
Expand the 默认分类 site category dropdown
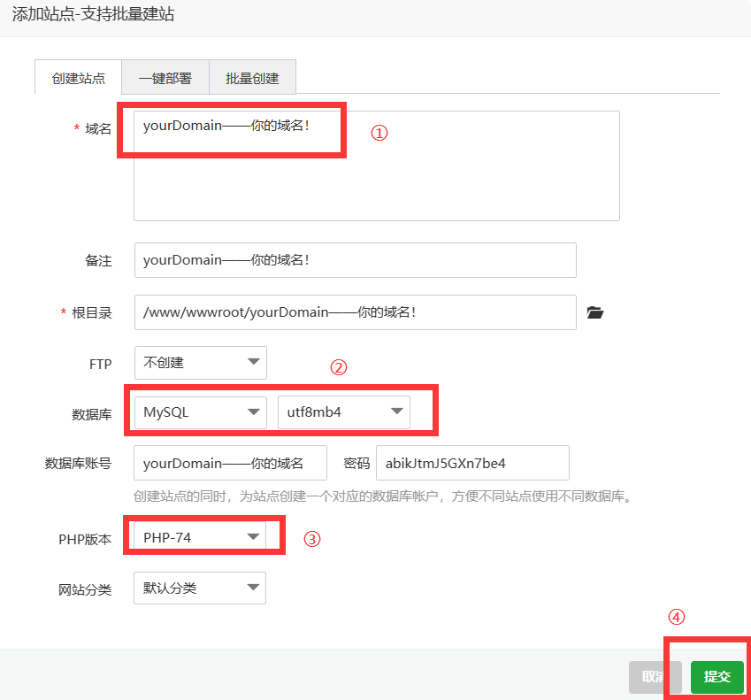[200, 588]
